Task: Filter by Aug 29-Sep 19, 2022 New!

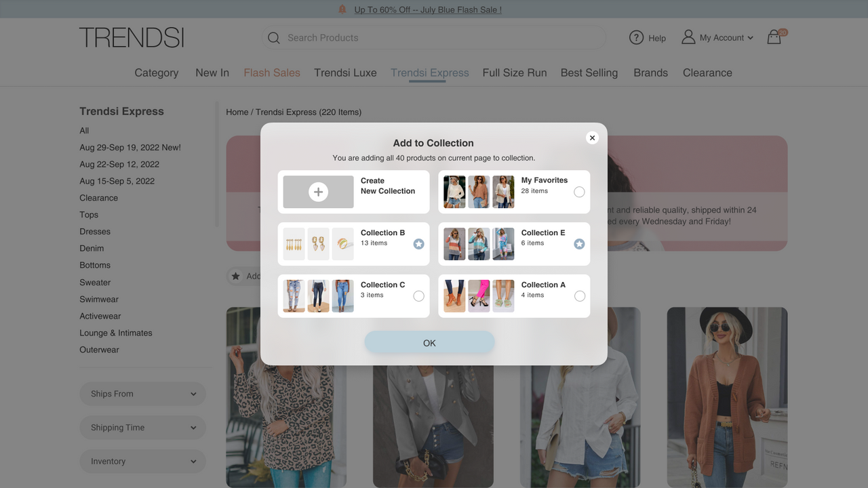Action: (x=130, y=148)
